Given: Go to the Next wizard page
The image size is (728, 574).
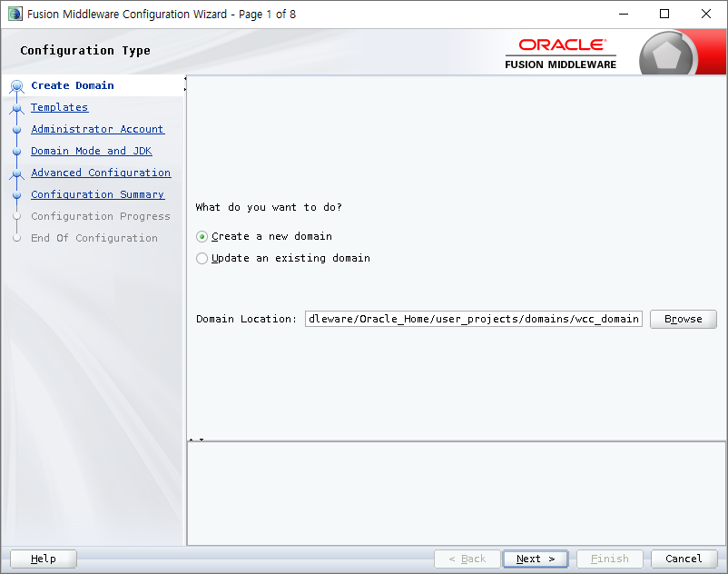Looking at the screenshot, I should (x=536, y=559).
